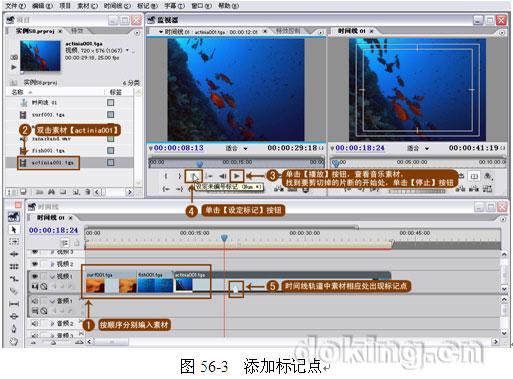513x379 pixels.
Task: Step back one frame in source monitor
Action: pos(222,176)
